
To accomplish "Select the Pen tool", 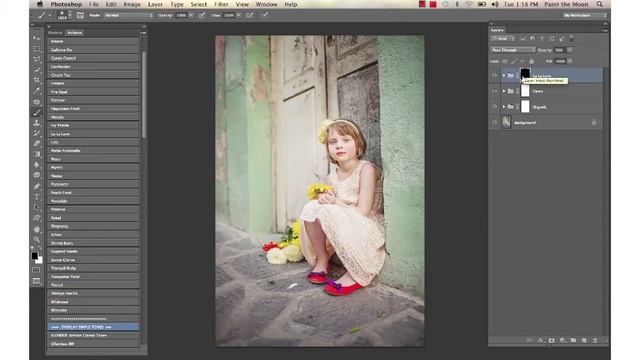I will coord(37,186).
